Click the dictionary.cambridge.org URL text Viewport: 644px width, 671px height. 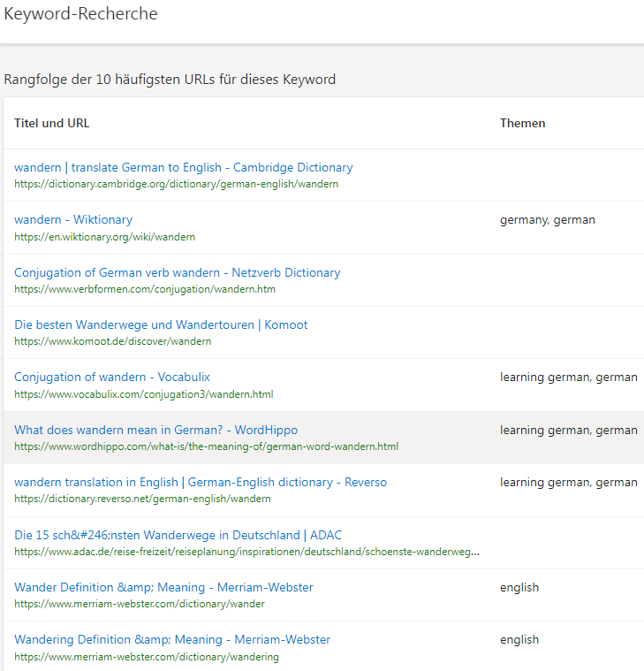176,184
